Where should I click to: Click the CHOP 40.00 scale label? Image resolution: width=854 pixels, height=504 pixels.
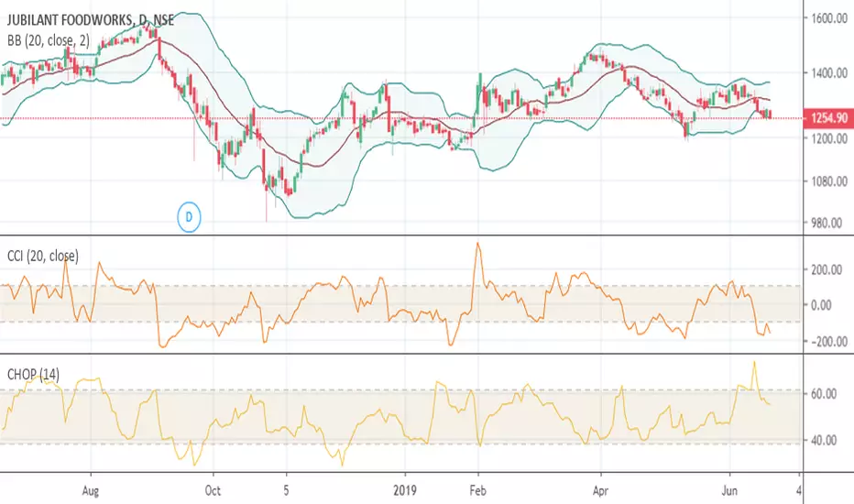[x=824, y=440]
